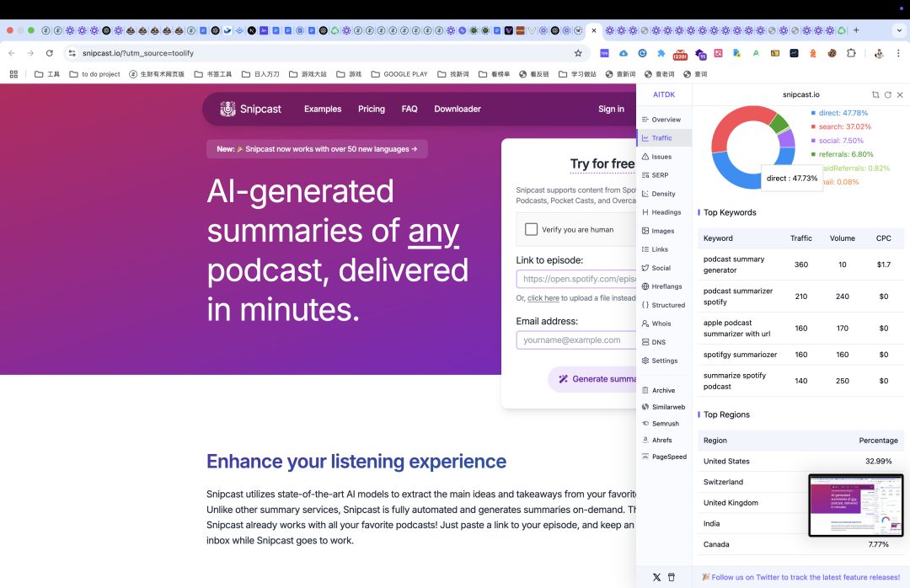Open FAQ in Snipcast navigation
Viewport: 910px width, 588px height.
[409, 110]
